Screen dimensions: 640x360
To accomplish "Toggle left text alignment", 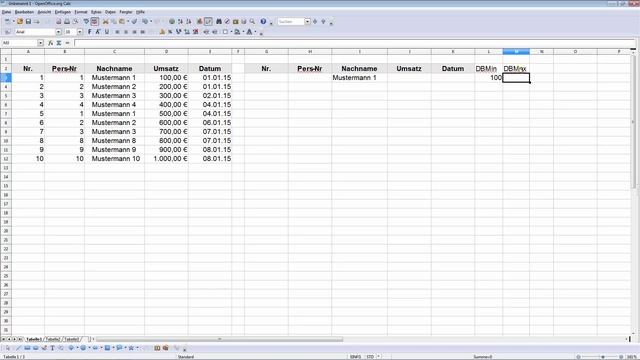I will 118,32.
